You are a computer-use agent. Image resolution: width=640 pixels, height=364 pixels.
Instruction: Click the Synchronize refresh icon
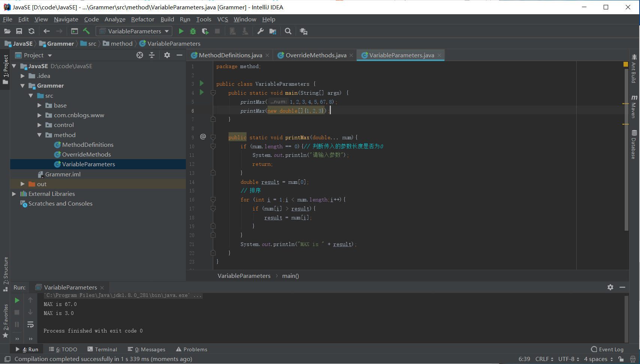click(x=31, y=31)
